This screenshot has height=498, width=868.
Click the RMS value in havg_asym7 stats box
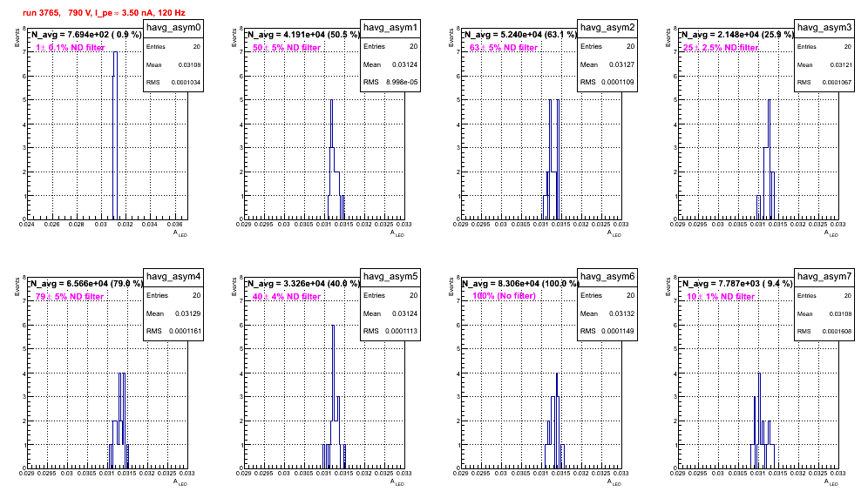(837, 332)
